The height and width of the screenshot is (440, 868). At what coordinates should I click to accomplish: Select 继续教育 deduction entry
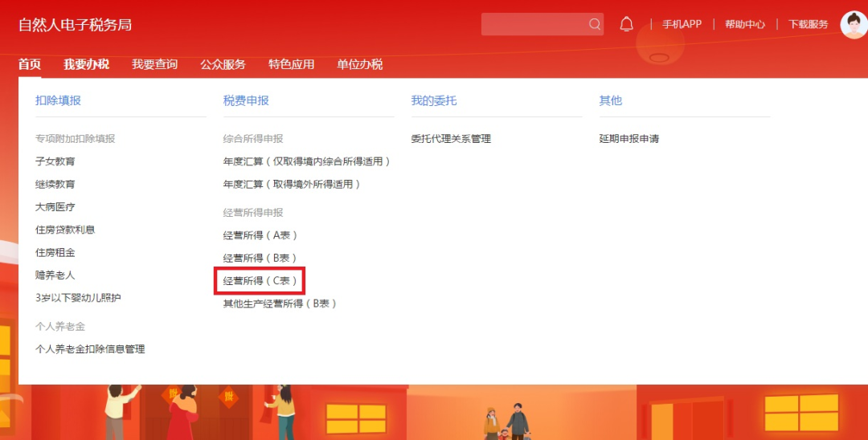55,184
